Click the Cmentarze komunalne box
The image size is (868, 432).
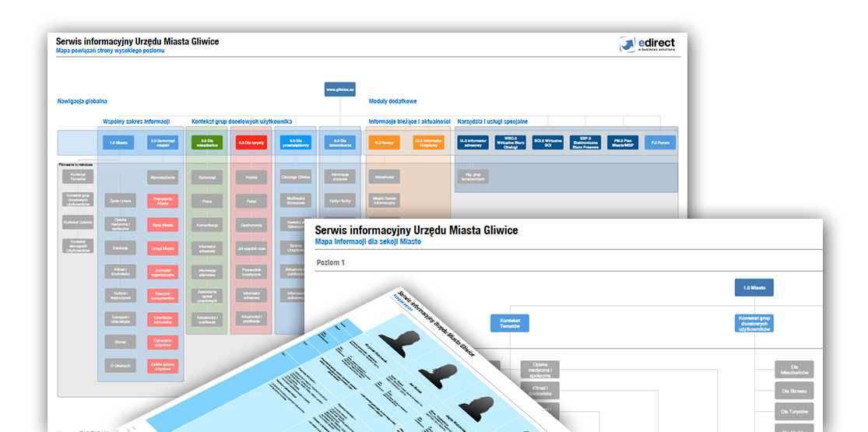(163, 319)
